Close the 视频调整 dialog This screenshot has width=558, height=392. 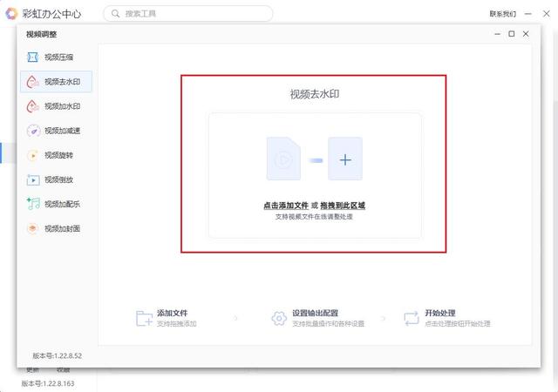[x=526, y=34]
